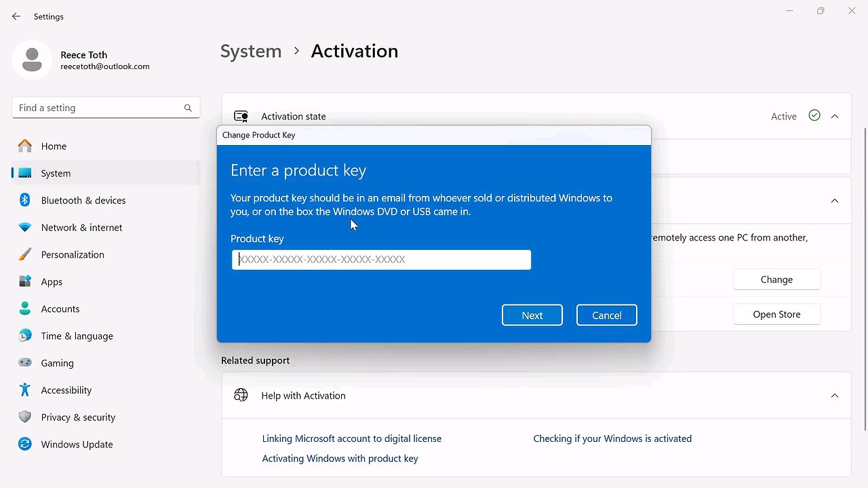Viewport: 868px width, 488px height.
Task: Go to Privacy & security settings
Action: pos(106,417)
